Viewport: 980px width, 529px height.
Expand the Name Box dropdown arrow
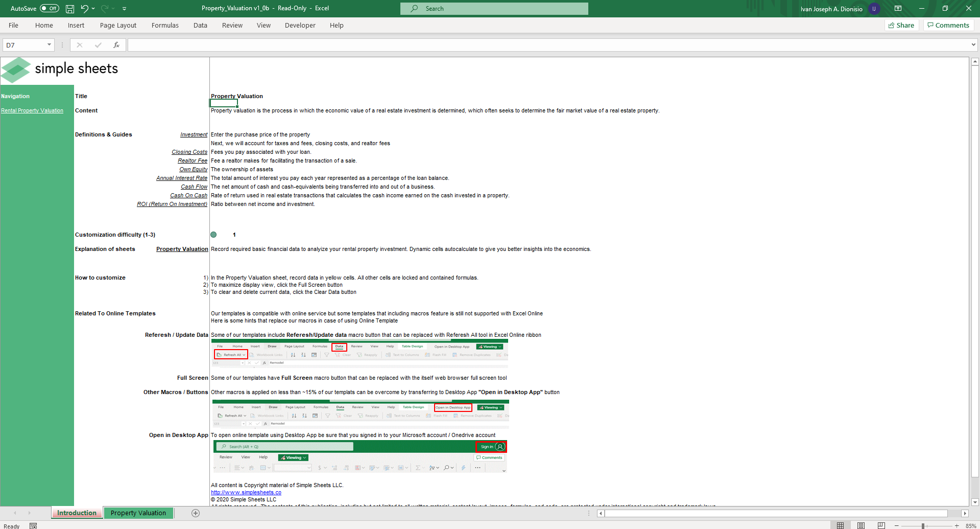[49, 45]
